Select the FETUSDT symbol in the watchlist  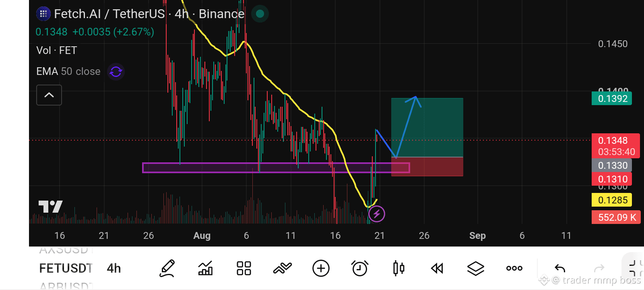tap(66, 268)
